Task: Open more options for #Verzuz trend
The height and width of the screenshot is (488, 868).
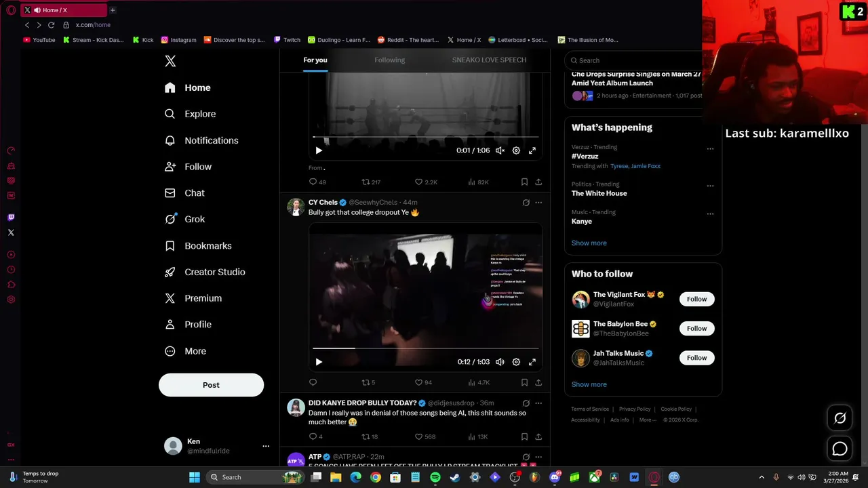Action: point(710,148)
